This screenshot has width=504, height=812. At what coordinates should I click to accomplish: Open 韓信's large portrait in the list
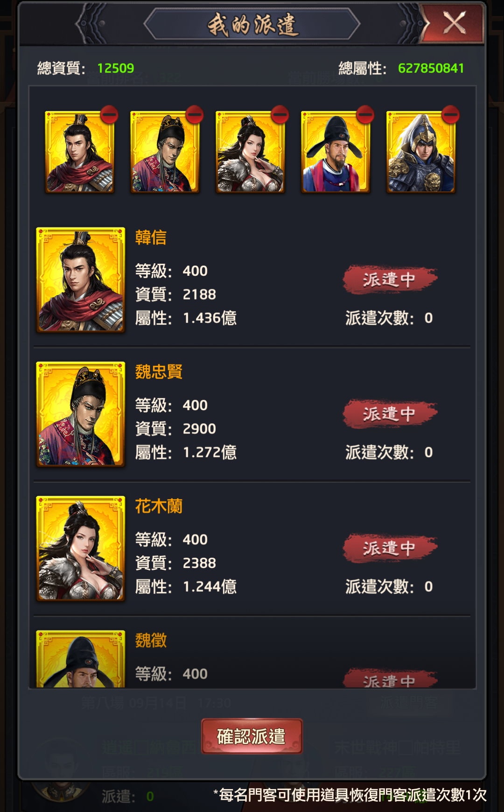coord(80,280)
